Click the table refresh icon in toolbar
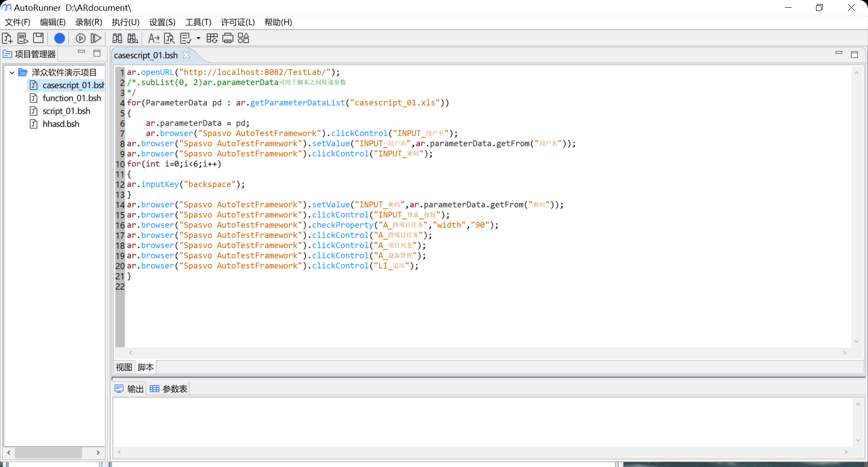This screenshot has height=467, width=868. coord(212,38)
